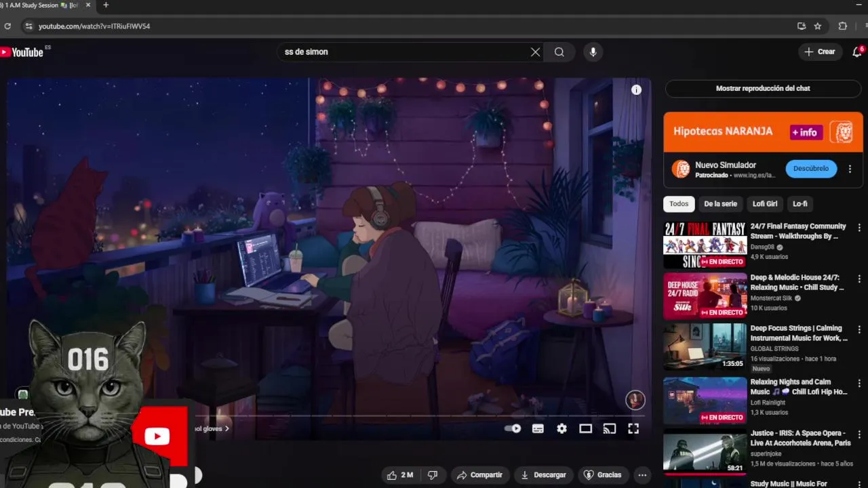Select the 'Lo-fi' filter chip
Image resolution: width=868 pixels, height=488 pixels.
tap(800, 204)
